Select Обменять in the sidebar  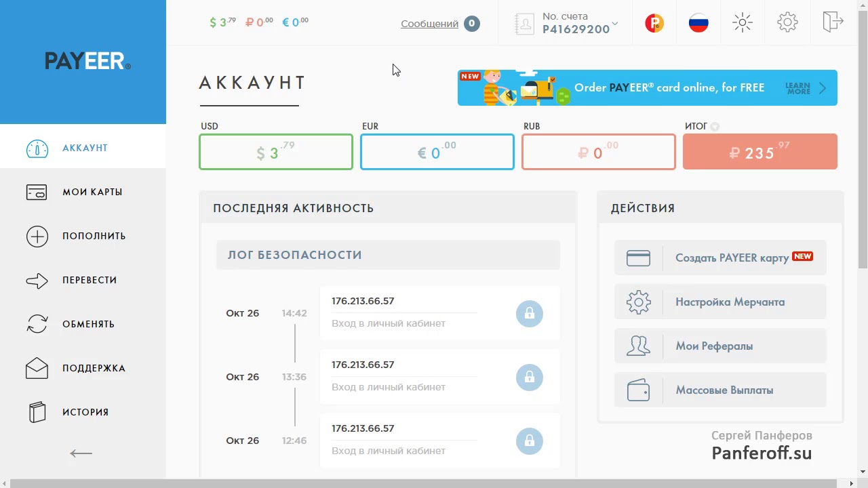88,325
